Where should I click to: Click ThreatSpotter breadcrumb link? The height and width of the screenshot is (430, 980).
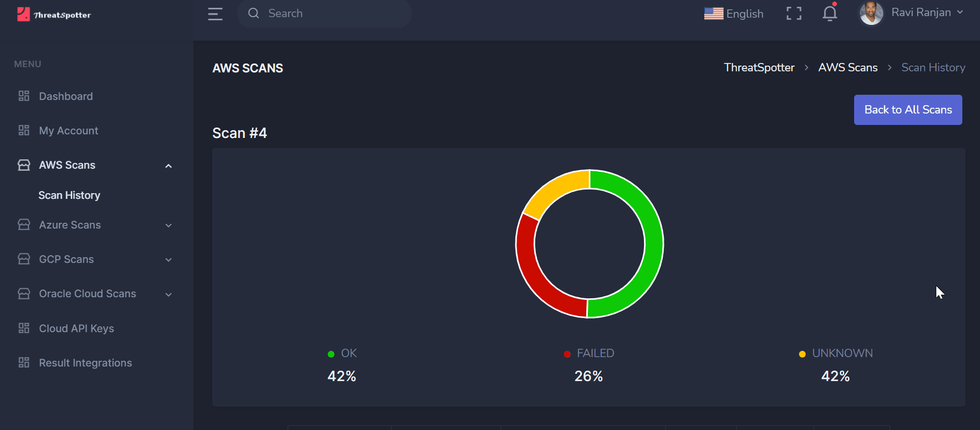click(x=759, y=68)
